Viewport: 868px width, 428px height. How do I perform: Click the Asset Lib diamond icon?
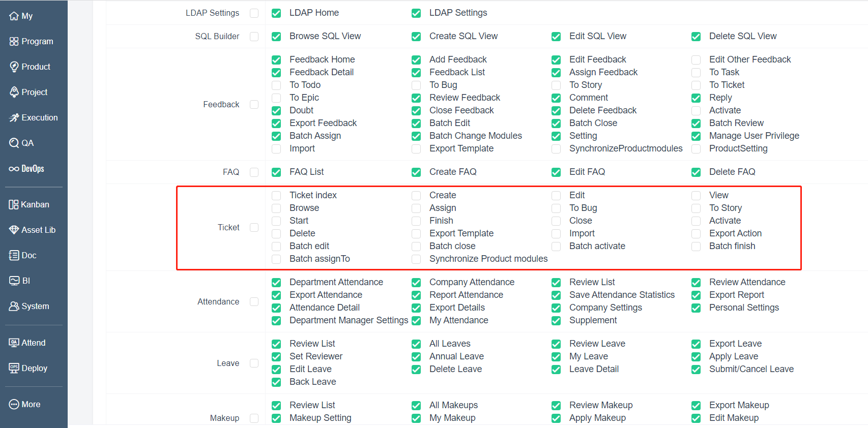tap(14, 230)
